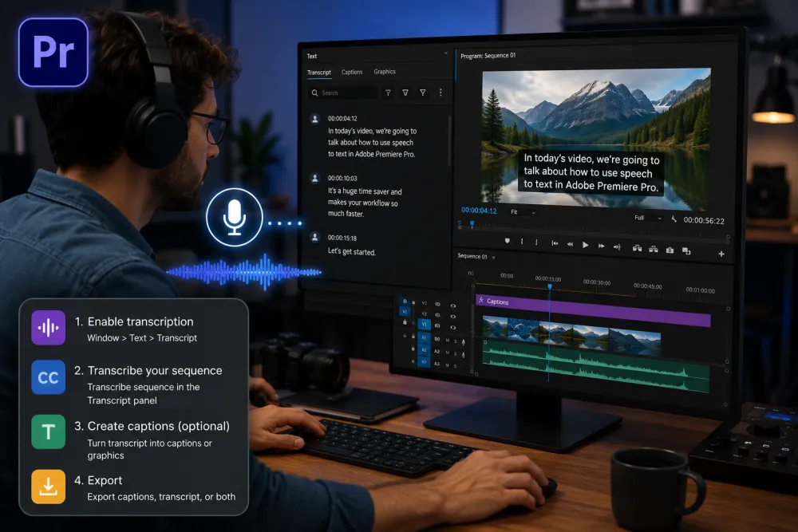The width and height of the screenshot is (798, 532).
Task: Click the purple Enable transcription waveform icon
Action: (x=49, y=328)
